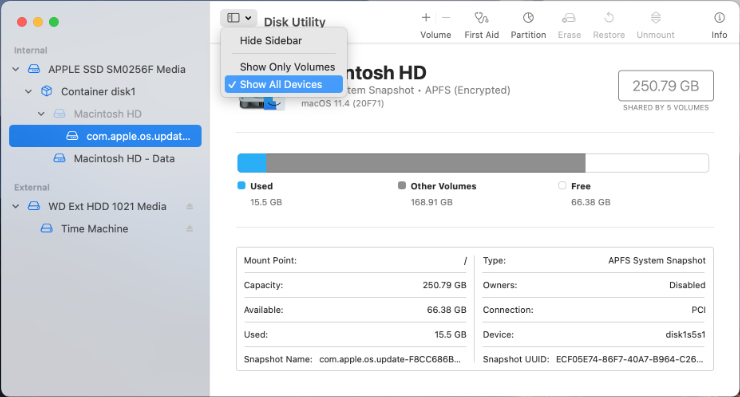Viewport: 740px width, 397px height.
Task: Click the disk usage bar
Action: 473,163
